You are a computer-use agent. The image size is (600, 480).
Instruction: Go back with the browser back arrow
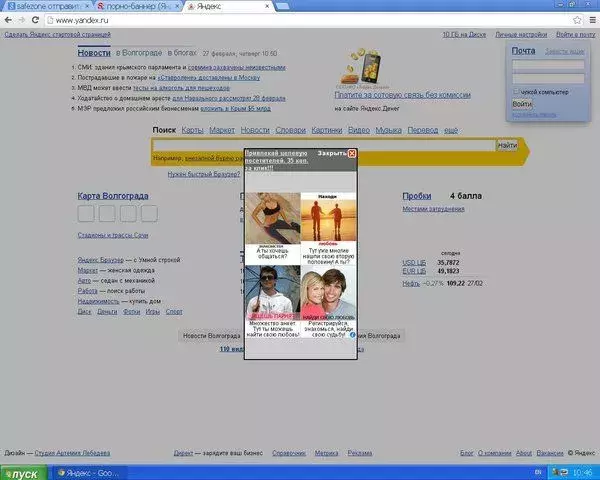[8, 20]
